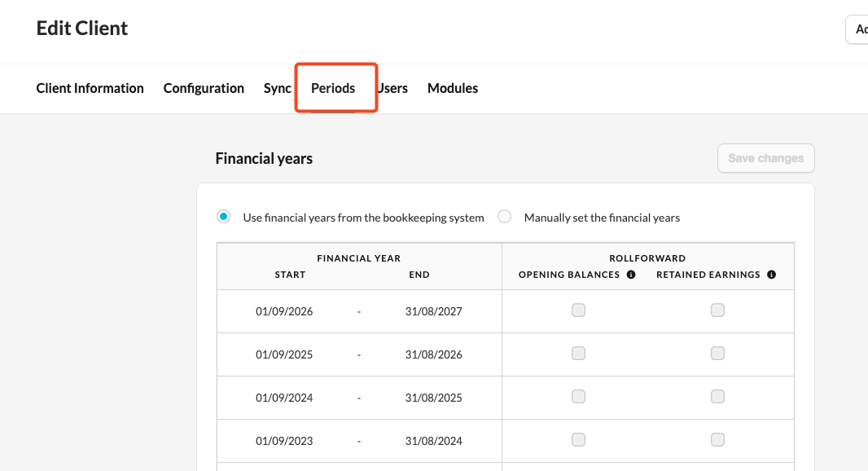The image size is (868, 471).
Task: Open the Client Information tab
Action: (x=90, y=88)
